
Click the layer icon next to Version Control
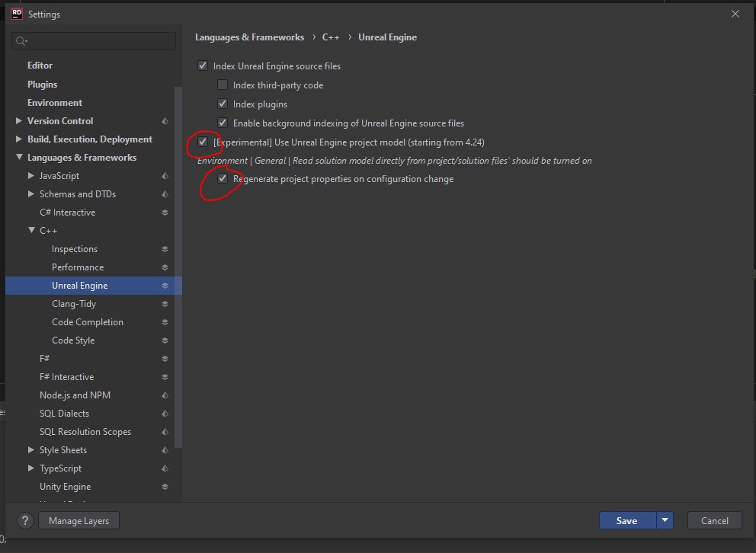coord(165,121)
